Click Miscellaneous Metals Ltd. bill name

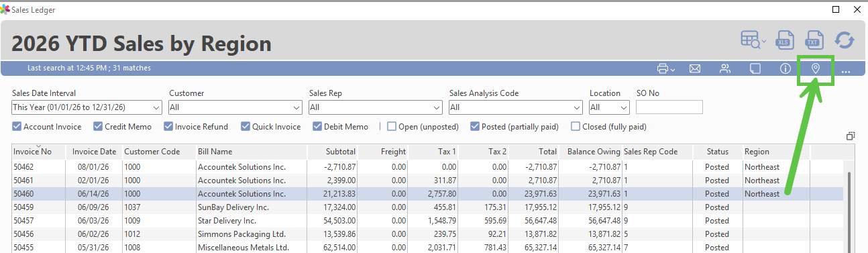[243, 248]
